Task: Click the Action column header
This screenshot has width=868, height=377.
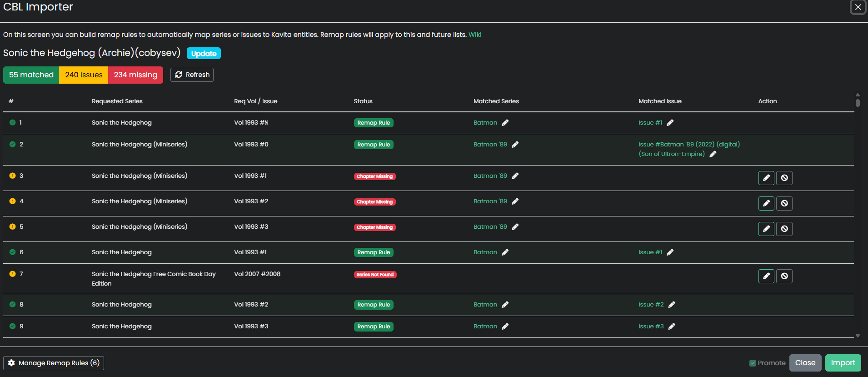Action: pos(768,101)
